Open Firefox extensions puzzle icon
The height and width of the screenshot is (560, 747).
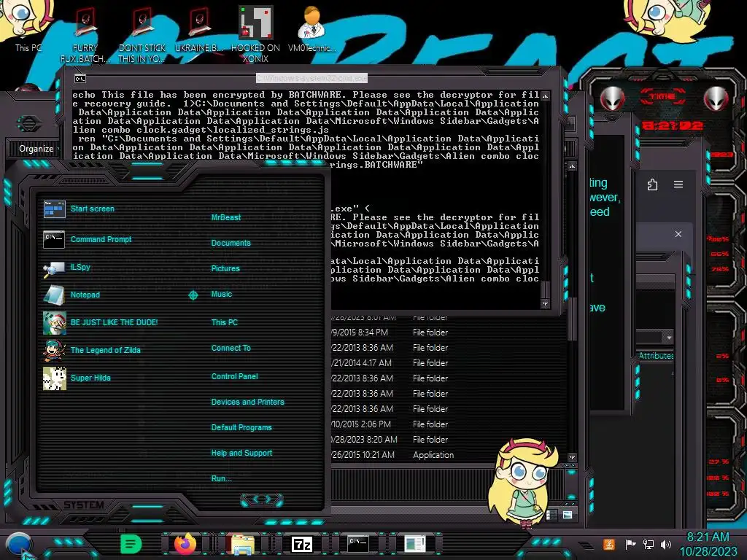[653, 184]
